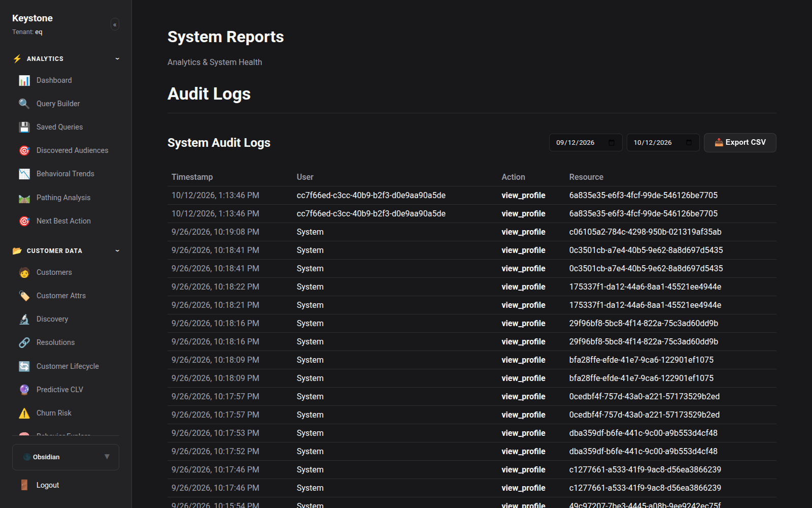812x508 pixels.
Task: Open calendar picker on start date 09/12/2026
Action: pos(612,143)
